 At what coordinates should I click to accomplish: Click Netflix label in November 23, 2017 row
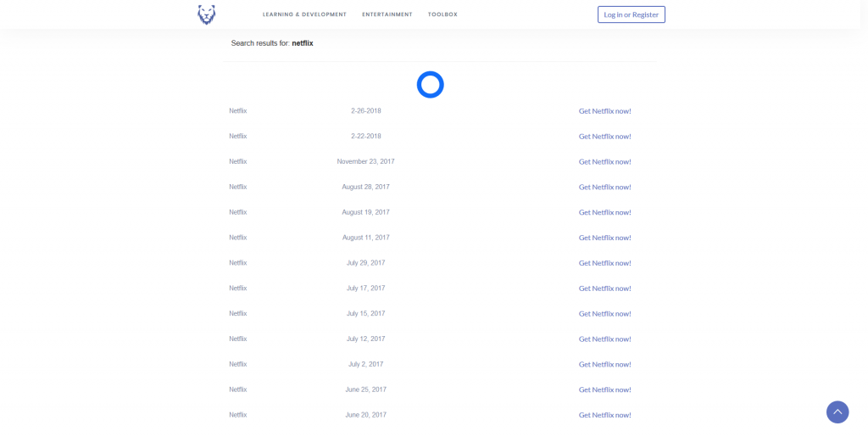(238, 162)
